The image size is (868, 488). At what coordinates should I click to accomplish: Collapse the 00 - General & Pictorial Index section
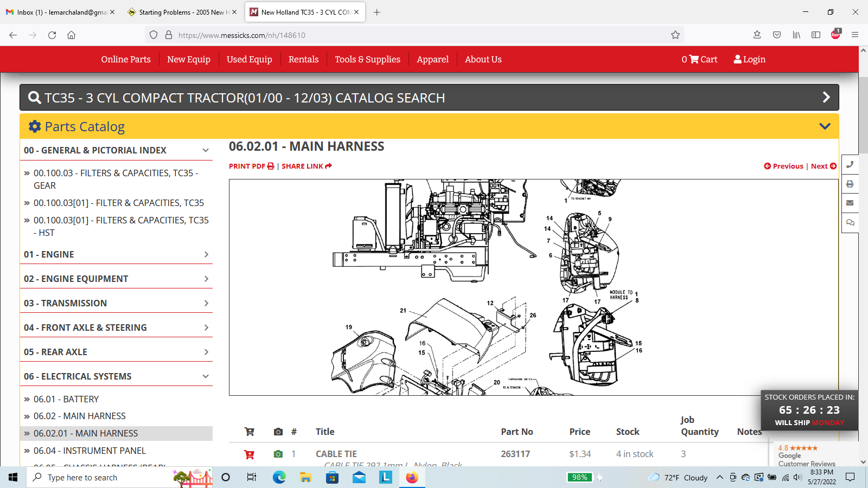(x=206, y=151)
